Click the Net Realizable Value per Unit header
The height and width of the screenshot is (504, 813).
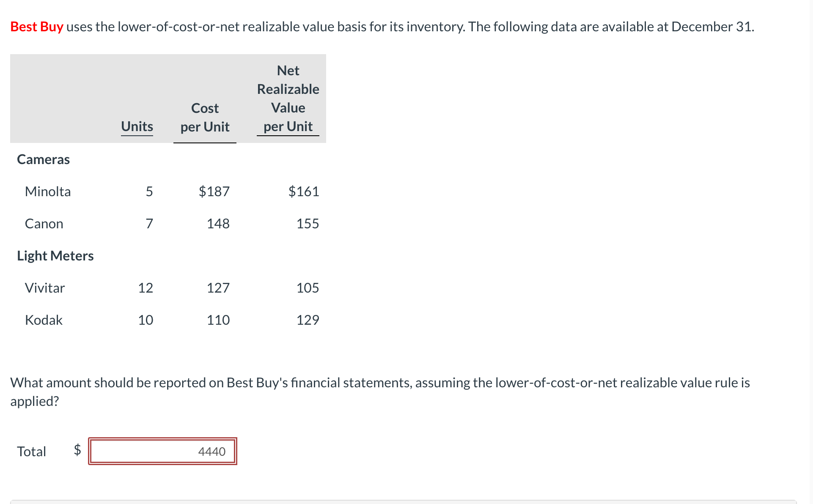point(288,98)
